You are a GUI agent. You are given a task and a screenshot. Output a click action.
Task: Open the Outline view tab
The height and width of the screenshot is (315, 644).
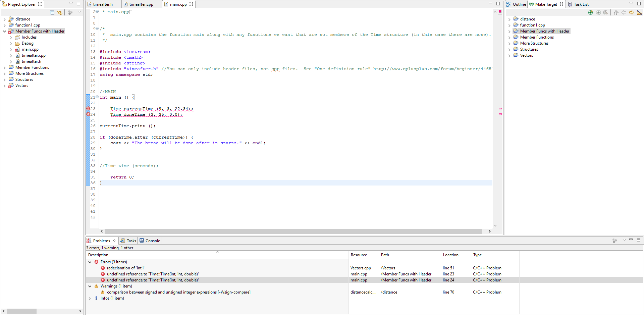[x=516, y=4]
